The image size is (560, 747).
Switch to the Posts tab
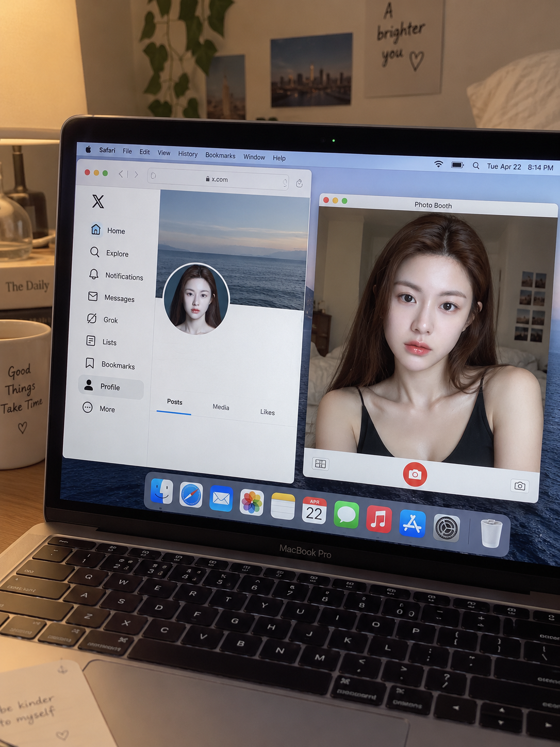(x=174, y=402)
